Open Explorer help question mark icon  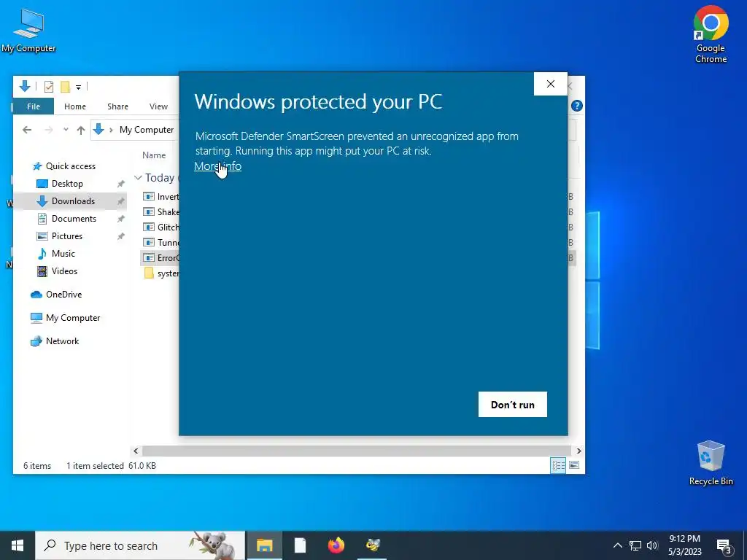[576, 106]
